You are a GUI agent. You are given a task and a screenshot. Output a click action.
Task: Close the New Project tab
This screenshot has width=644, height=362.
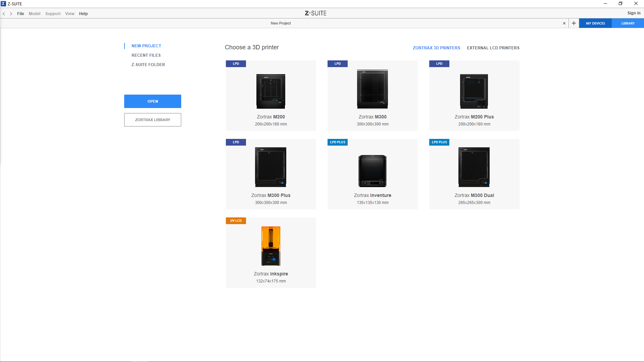(564, 23)
